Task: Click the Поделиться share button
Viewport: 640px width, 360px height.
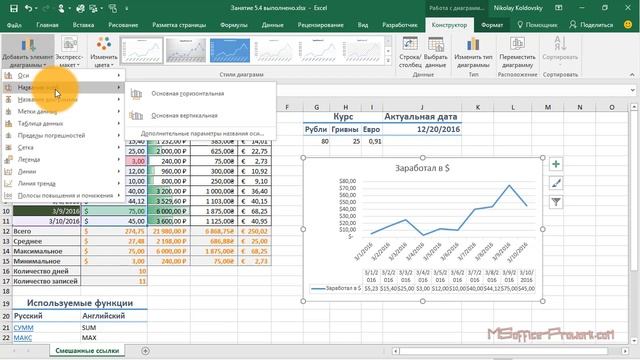Action: pos(591,25)
